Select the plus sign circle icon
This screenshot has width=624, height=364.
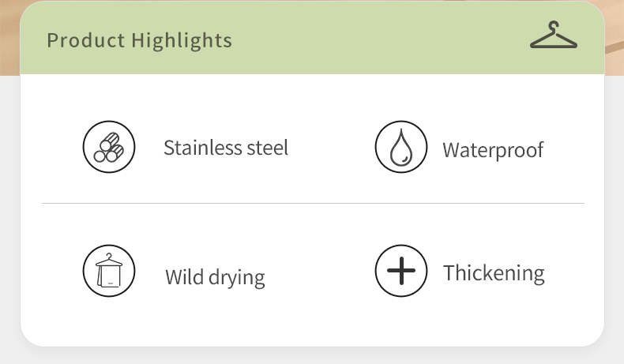click(401, 271)
